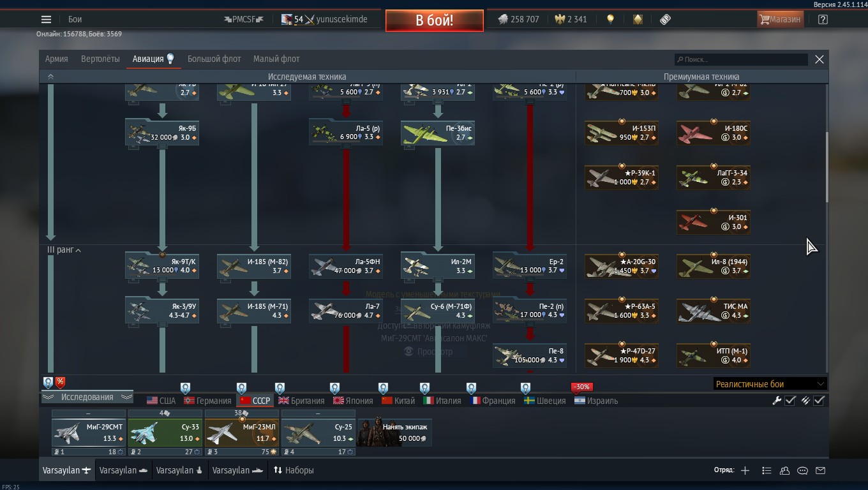This screenshot has width=868, height=490.
Task: Click the Golden Eagles balance 2 341
Action: (571, 19)
